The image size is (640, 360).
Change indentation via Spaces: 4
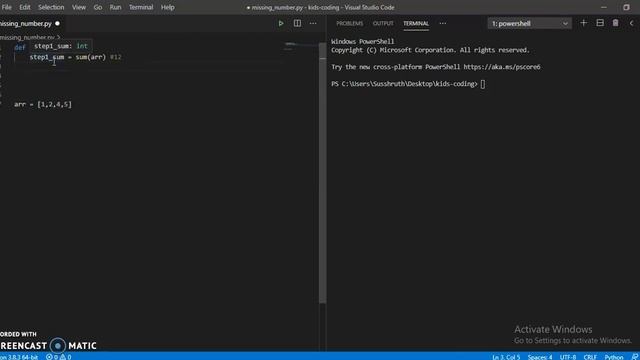click(540, 357)
